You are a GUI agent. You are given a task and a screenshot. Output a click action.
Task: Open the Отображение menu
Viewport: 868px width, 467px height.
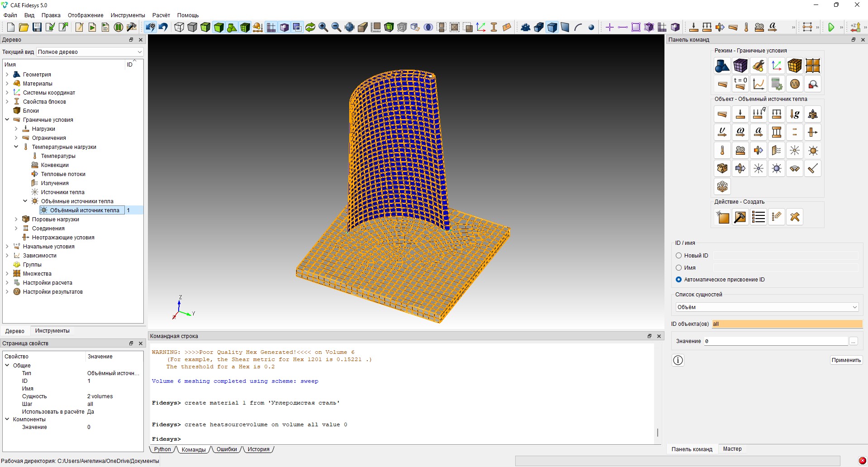(85, 15)
